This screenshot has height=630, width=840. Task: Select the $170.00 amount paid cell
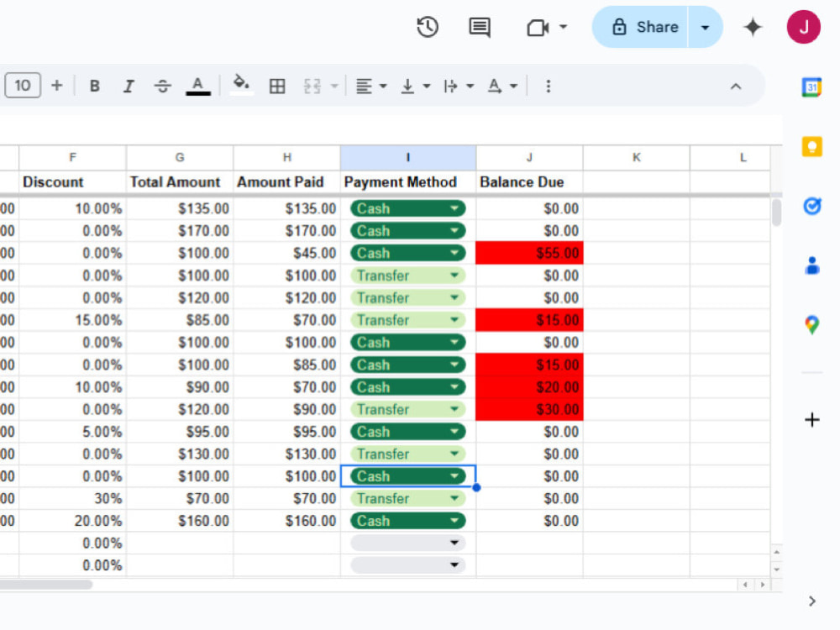coord(287,231)
